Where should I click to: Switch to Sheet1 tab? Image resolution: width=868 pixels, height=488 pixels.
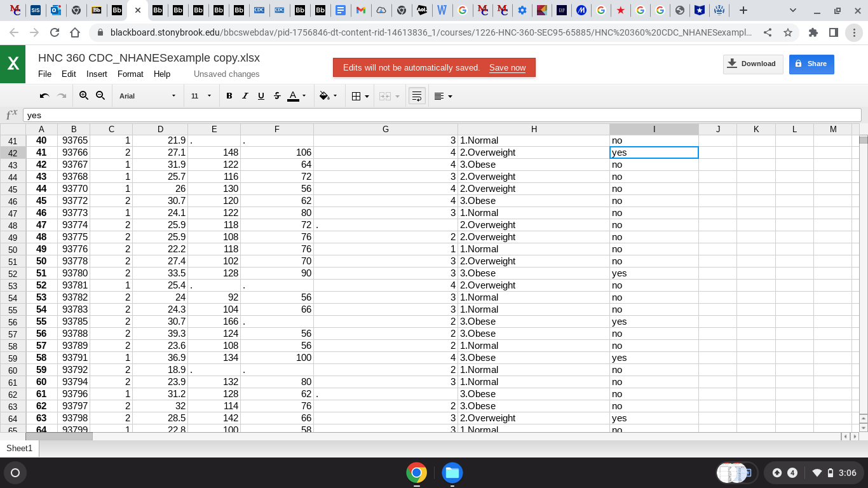coord(19,448)
